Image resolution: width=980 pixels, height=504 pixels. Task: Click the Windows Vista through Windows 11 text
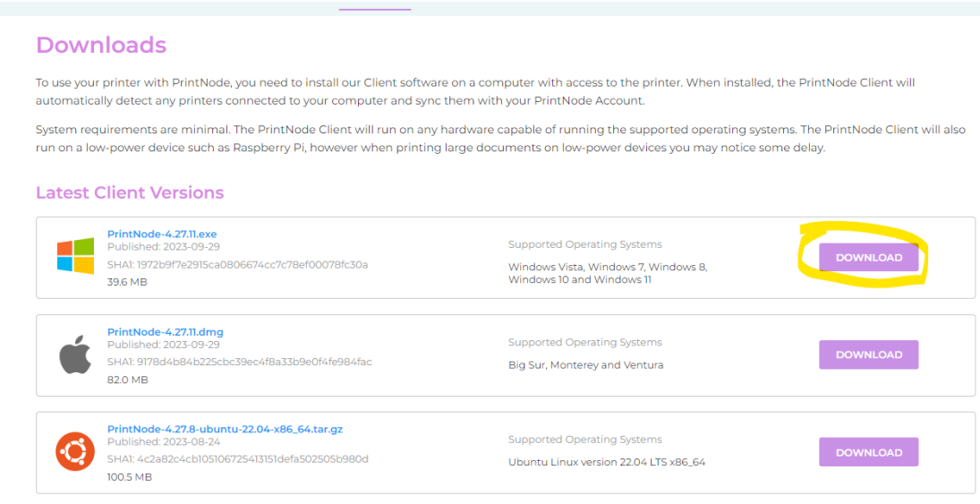coord(607,273)
